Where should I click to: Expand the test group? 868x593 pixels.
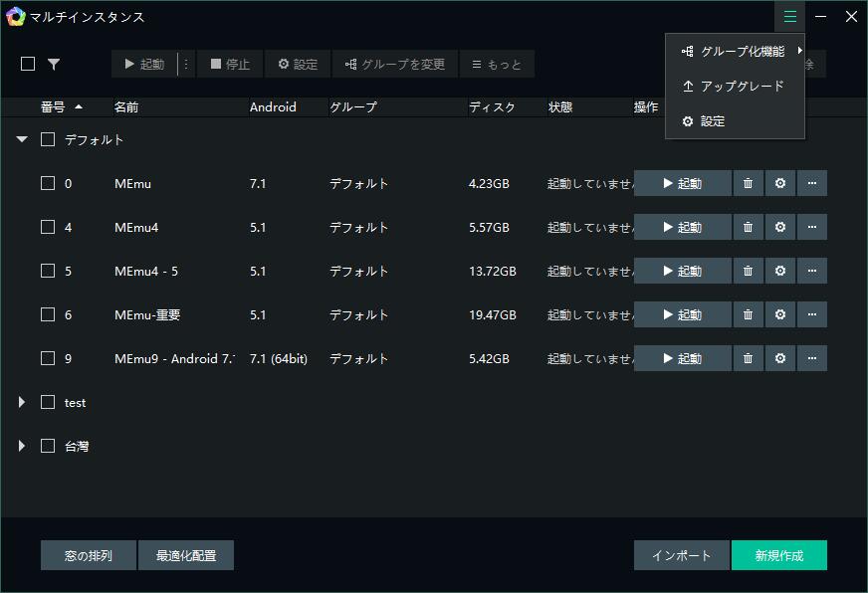22,402
